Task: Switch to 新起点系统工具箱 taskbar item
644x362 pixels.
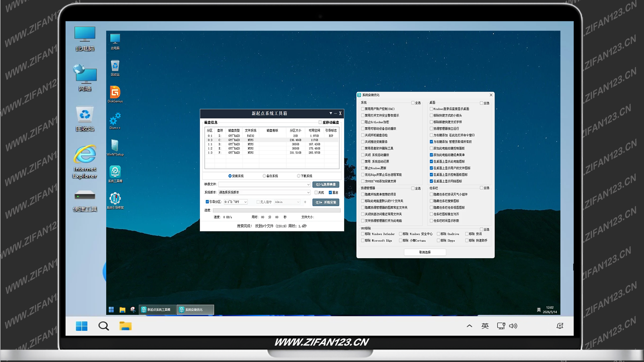Action: point(157,310)
